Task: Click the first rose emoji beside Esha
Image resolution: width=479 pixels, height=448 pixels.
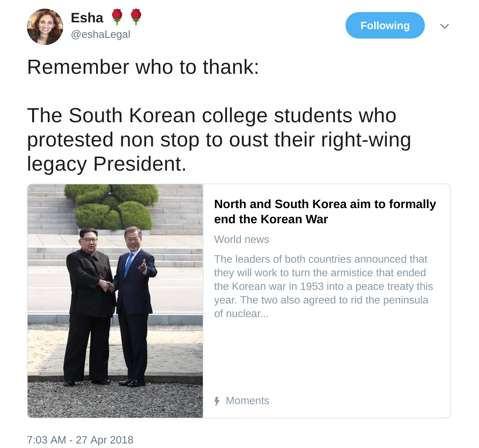Action: point(117,17)
